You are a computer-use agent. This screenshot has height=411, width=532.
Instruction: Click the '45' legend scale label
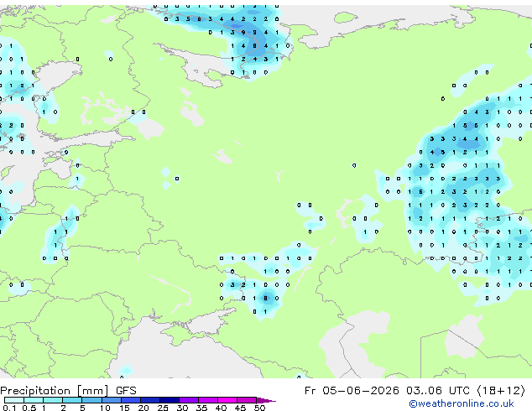pyautogui.click(x=240, y=408)
